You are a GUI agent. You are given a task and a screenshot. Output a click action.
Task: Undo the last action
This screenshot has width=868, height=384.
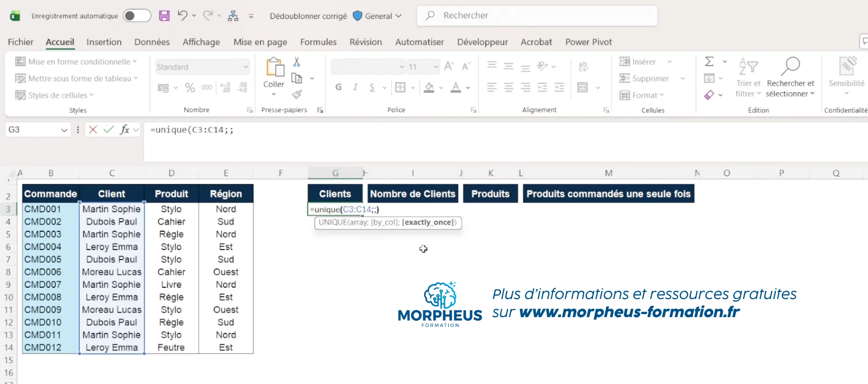182,15
